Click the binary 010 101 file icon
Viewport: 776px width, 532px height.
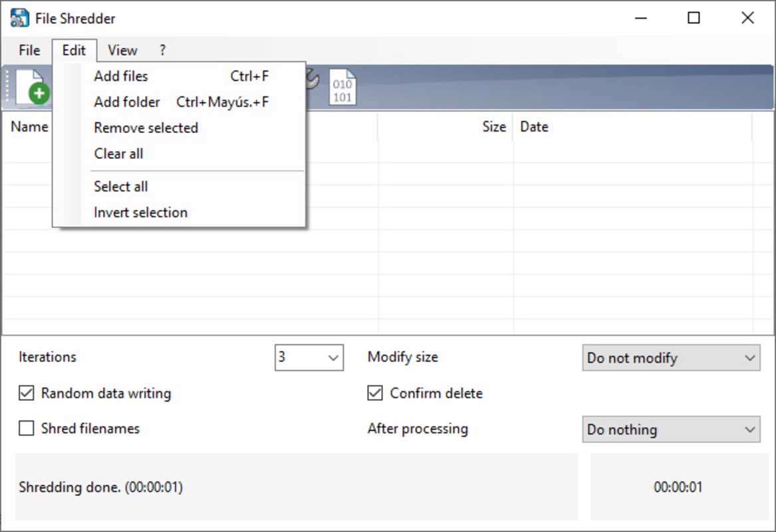pyautogui.click(x=342, y=88)
